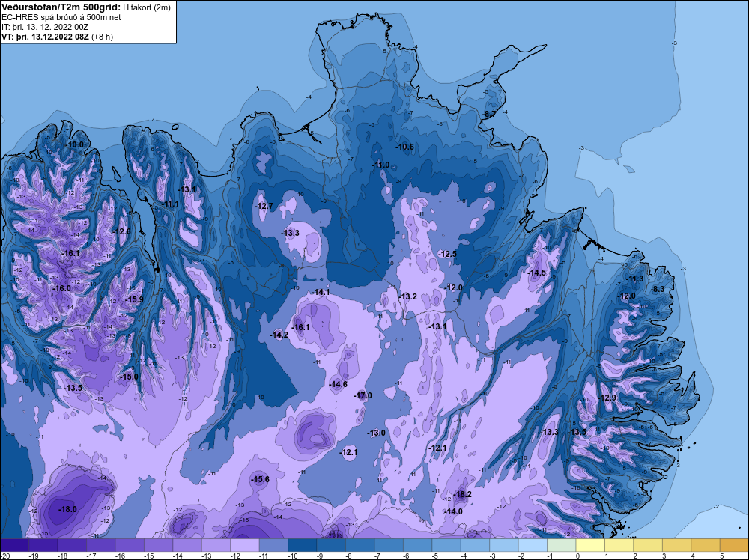This screenshot has height=560, width=749.
Task: Click the -14.6 temperature value on the map
Action: 339,384
